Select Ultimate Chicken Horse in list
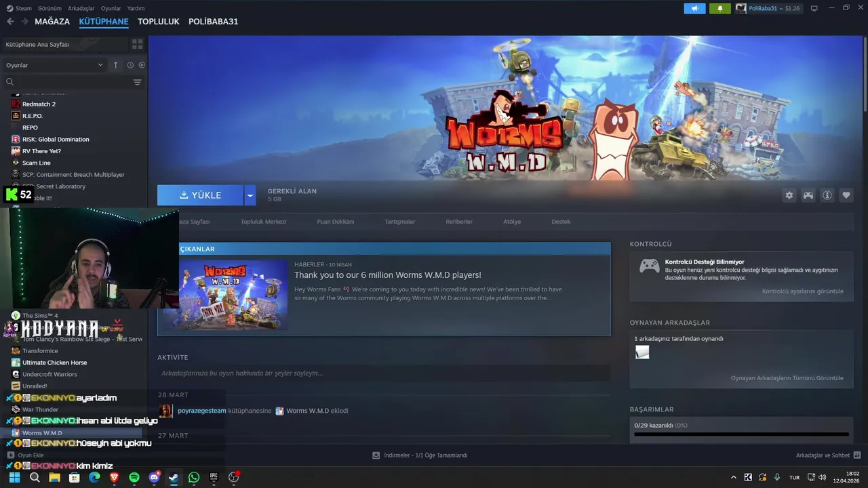Image resolution: width=868 pixels, height=488 pixels. point(54,363)
